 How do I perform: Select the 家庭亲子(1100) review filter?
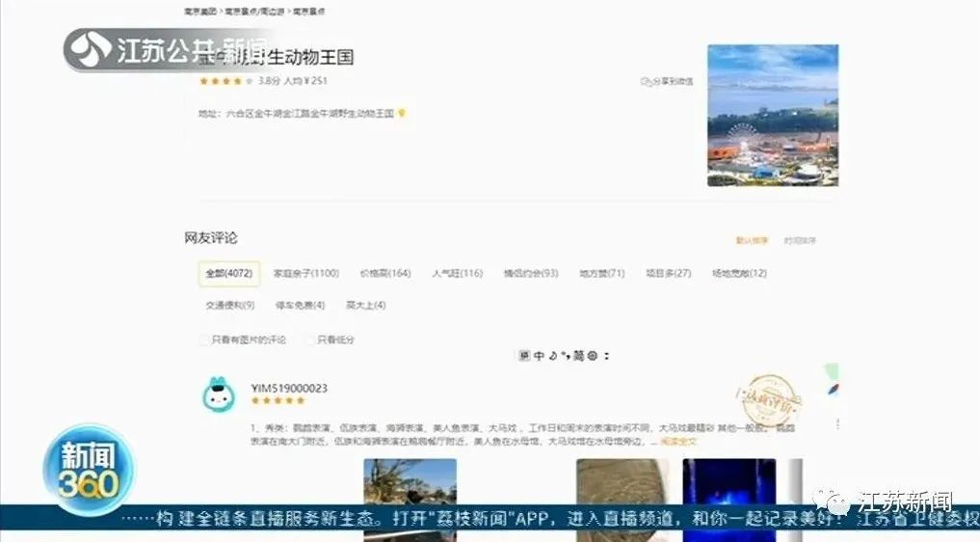(305, 274)
